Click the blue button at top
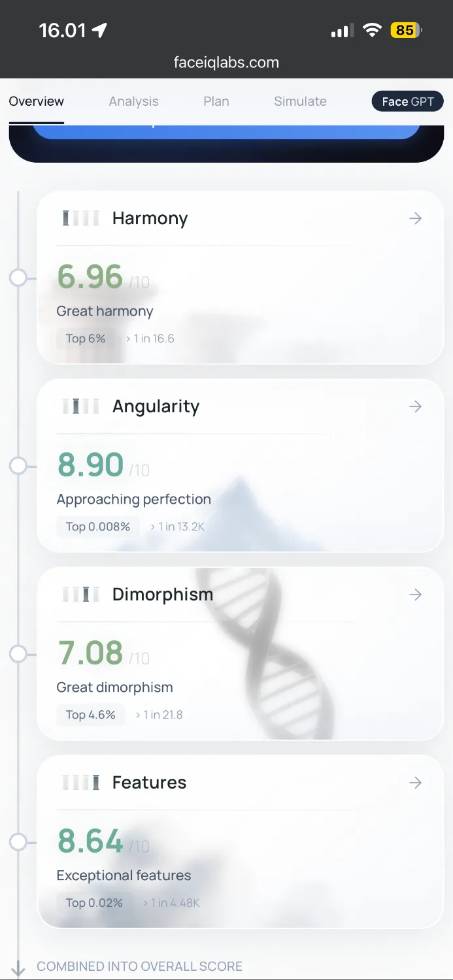This screenshot has width=453, height=980. tap(226, 131)
